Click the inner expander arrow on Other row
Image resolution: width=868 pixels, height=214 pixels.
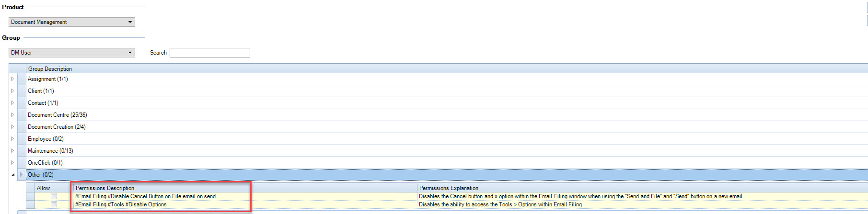click(21, 175)
